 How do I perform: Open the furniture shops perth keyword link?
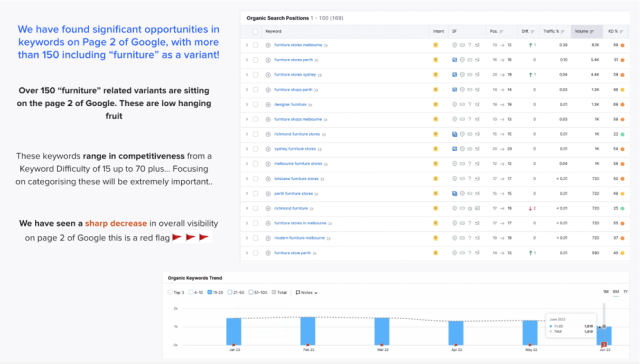pos(293,89)
